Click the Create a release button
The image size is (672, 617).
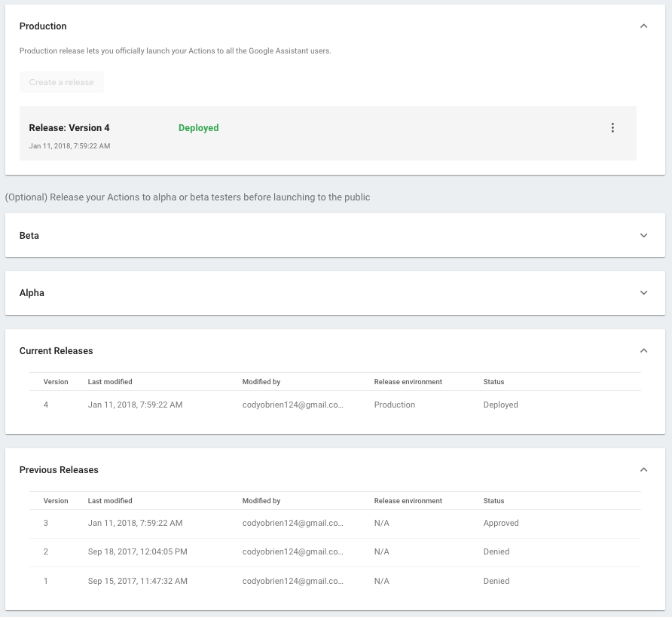61,81
